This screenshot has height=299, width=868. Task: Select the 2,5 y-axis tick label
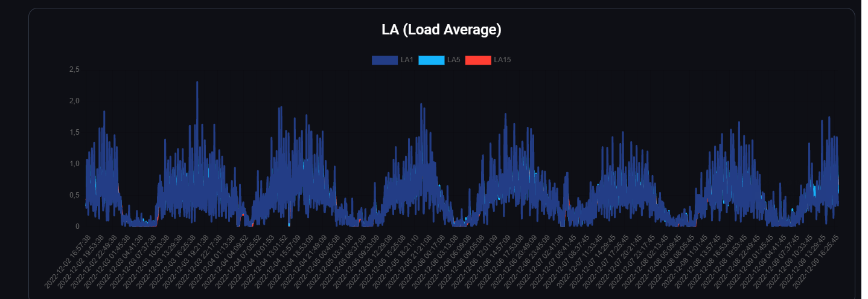[74, 69]
